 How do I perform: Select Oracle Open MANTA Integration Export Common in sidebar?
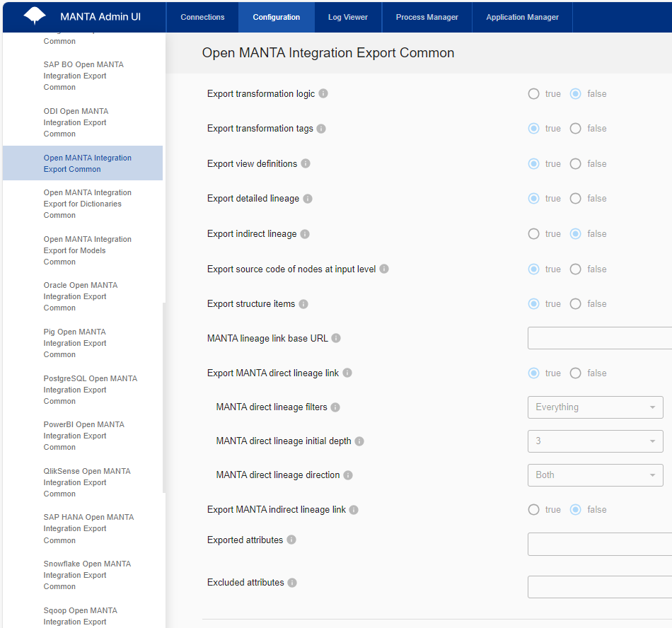pyautogui.click(x=80, y=296)
